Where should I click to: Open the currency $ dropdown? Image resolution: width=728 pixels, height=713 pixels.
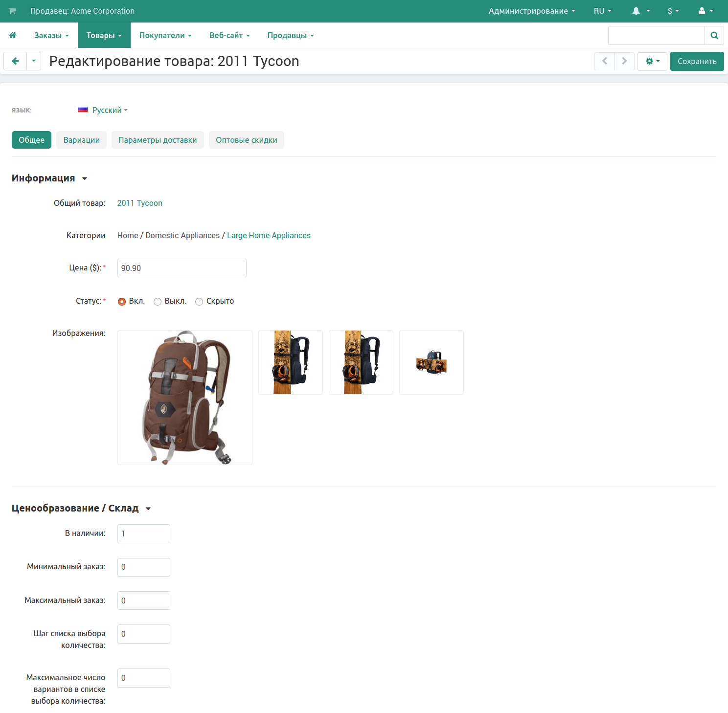673,11
